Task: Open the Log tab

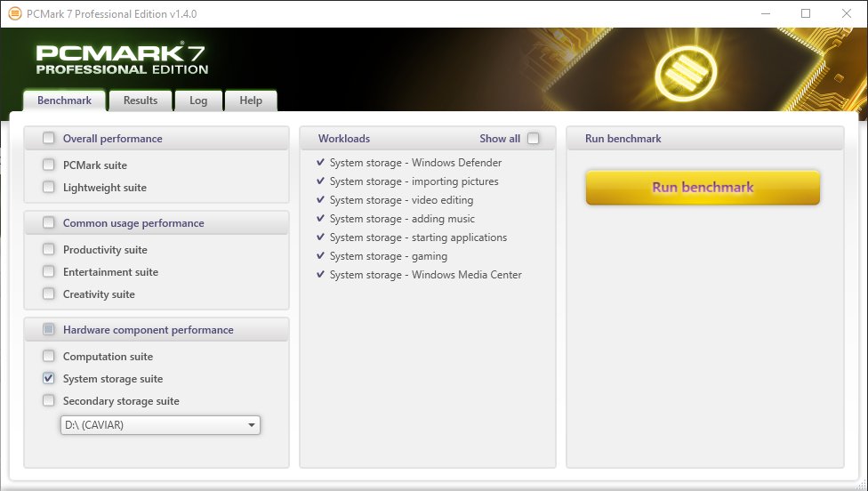Action: pyautogui.click(x=198, y=101)
